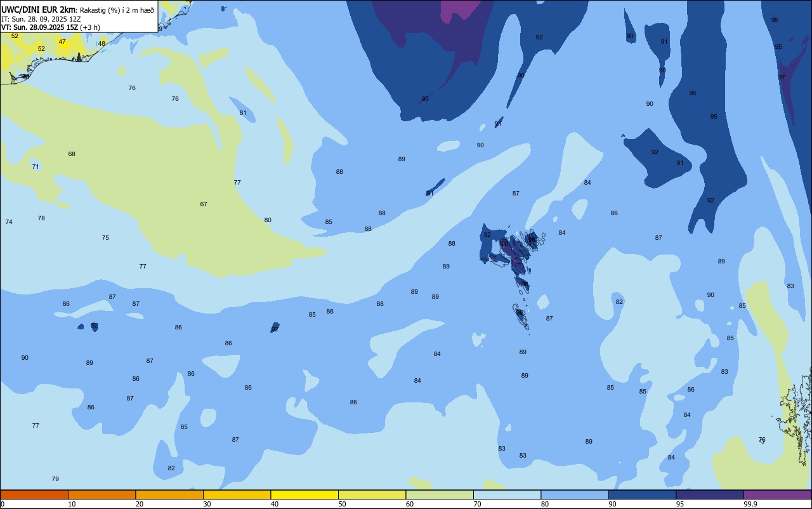Click the '100' value over the islands
The width and height of the screenshot is (812, 509).
[x=504, y=244]
